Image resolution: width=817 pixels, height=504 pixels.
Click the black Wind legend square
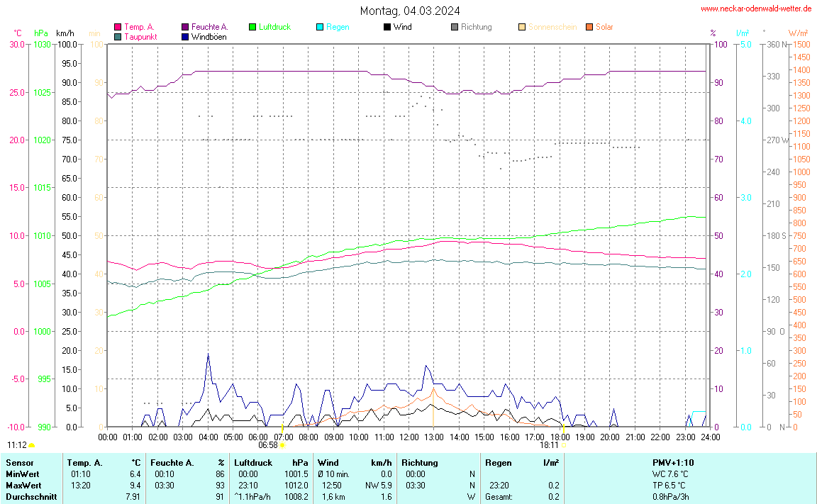387,27
